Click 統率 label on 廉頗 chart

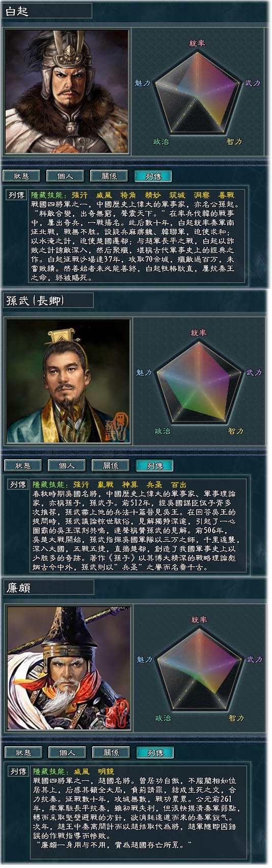[x=199, y=620]
